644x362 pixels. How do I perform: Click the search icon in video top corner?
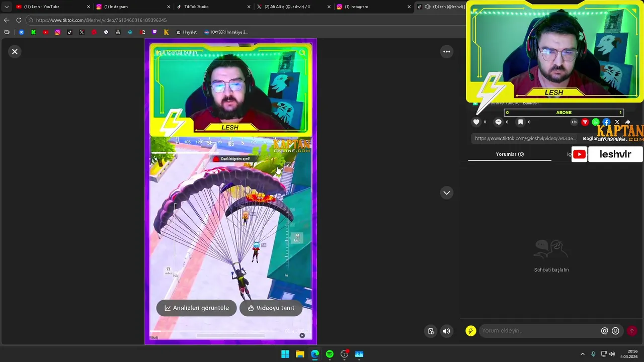[x=302, y=52]
